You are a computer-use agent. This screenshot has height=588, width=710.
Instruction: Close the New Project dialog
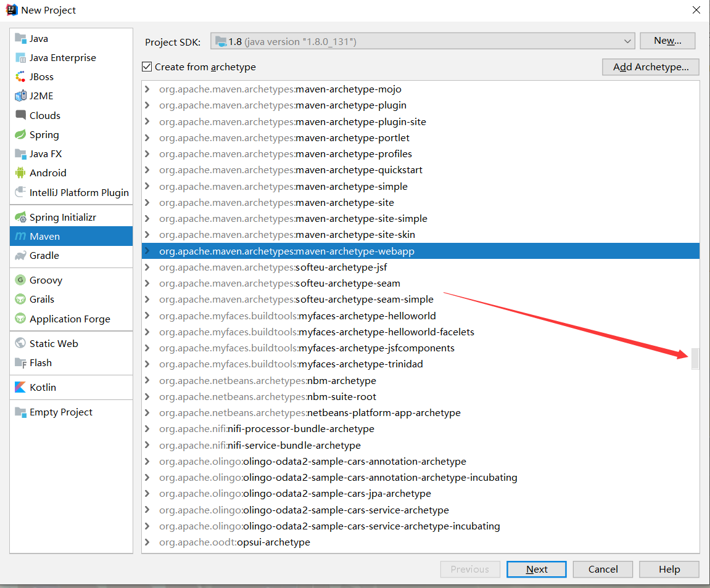click(696, 10)
